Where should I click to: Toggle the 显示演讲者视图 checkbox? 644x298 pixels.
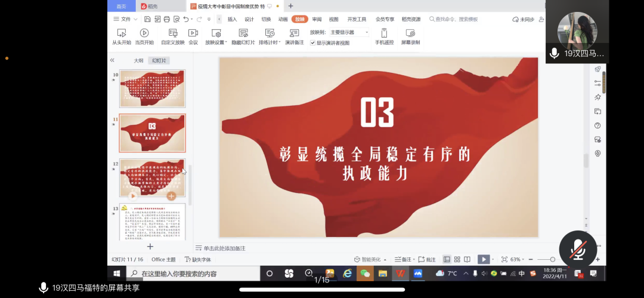(x=313, y=43)
